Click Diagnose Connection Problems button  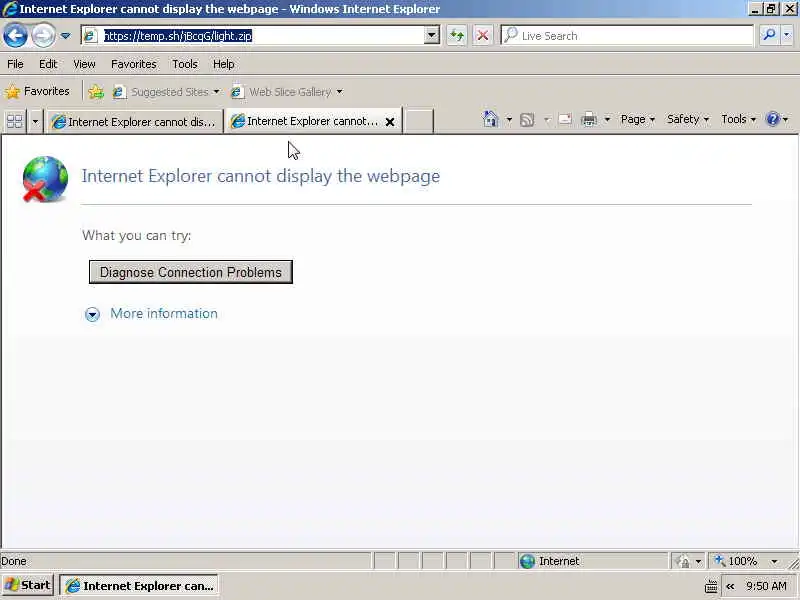coord(191,272)
